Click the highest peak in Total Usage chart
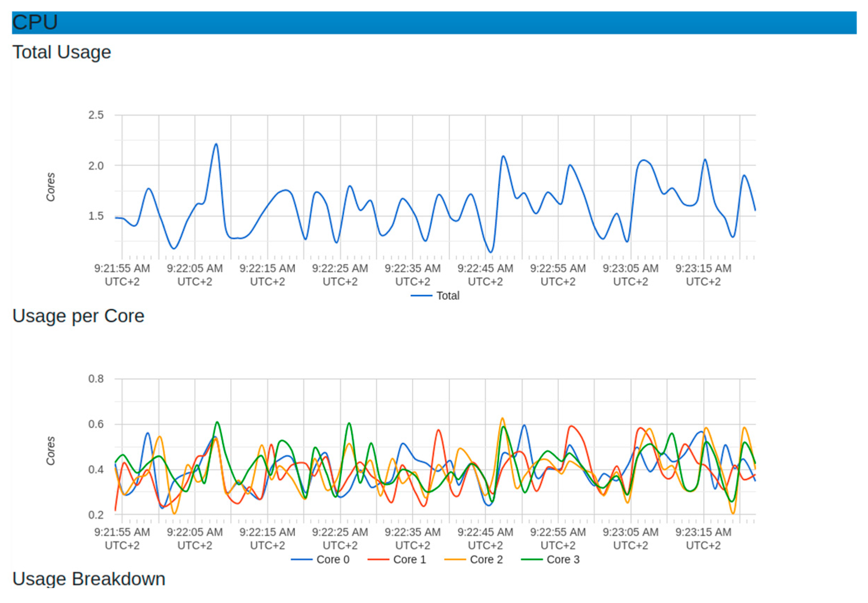 click(216, 144)
